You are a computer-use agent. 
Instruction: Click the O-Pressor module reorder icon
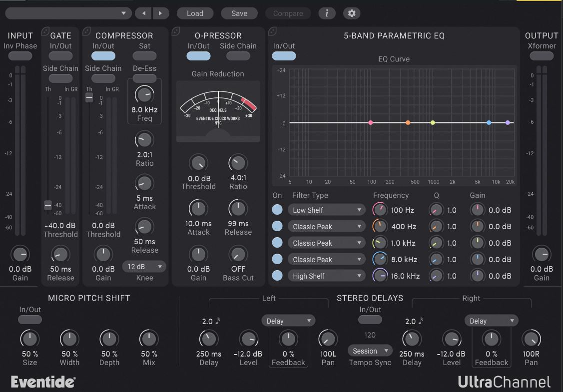click(176, 31)
